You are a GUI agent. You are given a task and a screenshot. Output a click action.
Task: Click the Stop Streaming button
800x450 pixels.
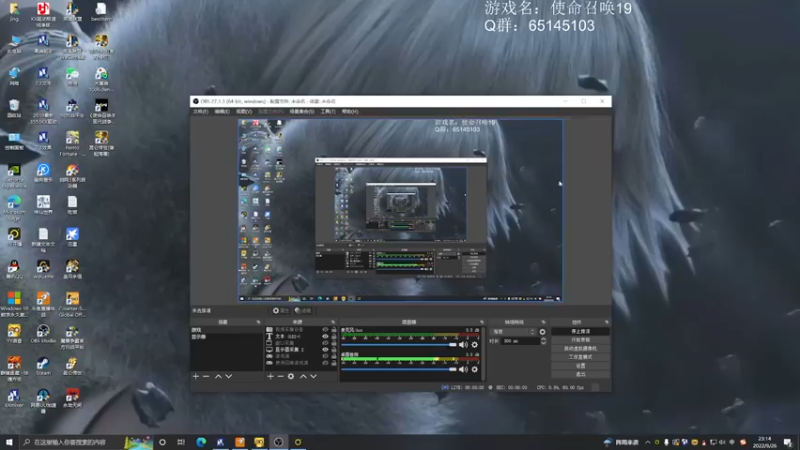click(581, 331)
